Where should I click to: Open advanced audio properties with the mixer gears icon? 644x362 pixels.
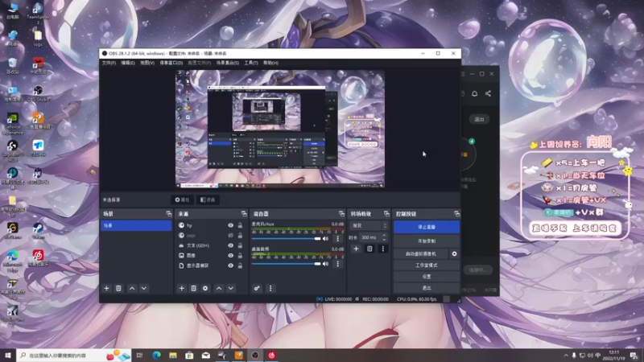point(257,289)
